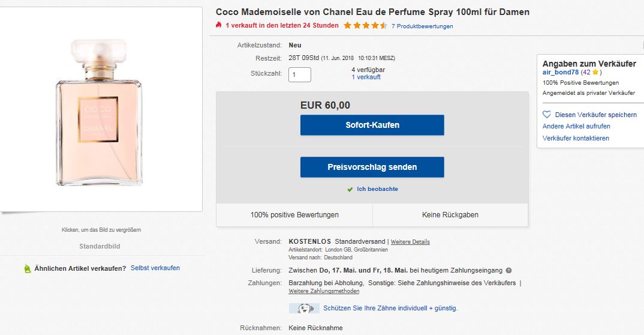
Task: Click the yellow star beside seller score
Action: (x=595, y=72)
